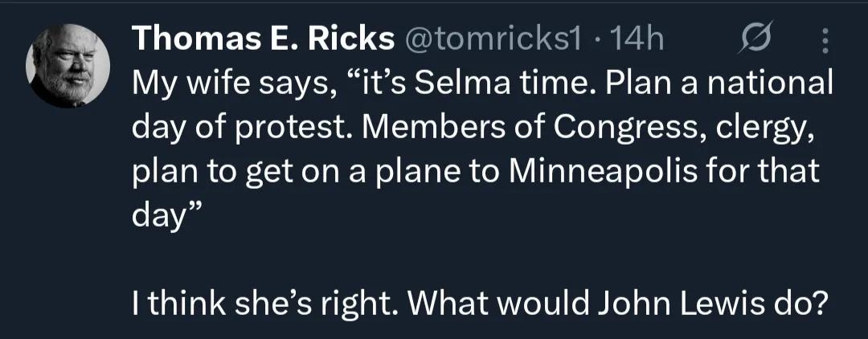Open Thomas E. Ricks display name link

point(262,39)
